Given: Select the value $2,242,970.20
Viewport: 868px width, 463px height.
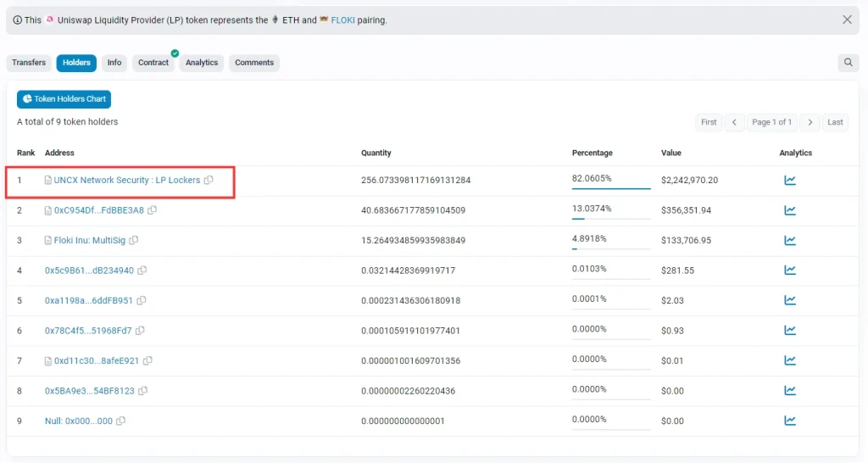Looking at the screenshot, I should (x=689, y=180).
